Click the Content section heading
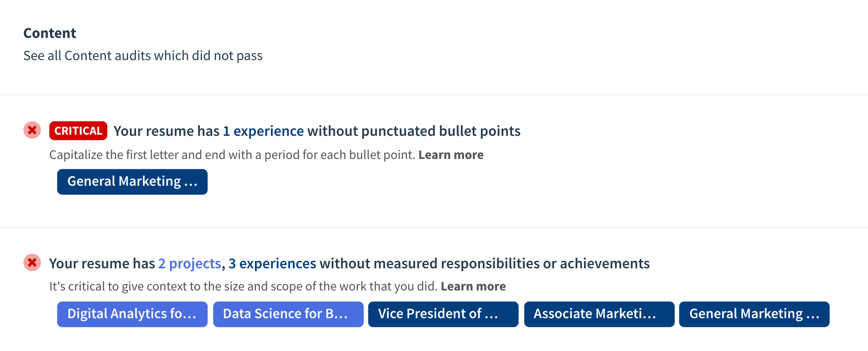The image size is (868, 351). pyautogui.click(x=49, y=33)
